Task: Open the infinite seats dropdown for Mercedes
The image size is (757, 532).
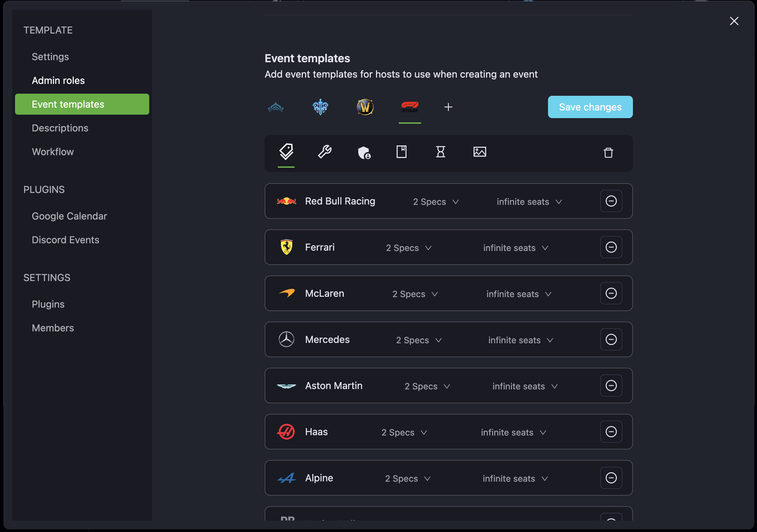Action: tap(520, 340)
